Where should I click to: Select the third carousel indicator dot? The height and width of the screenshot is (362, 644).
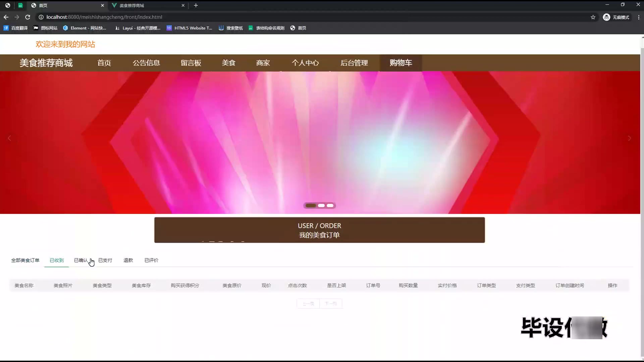pyautogui.click(x=330, y=205)
